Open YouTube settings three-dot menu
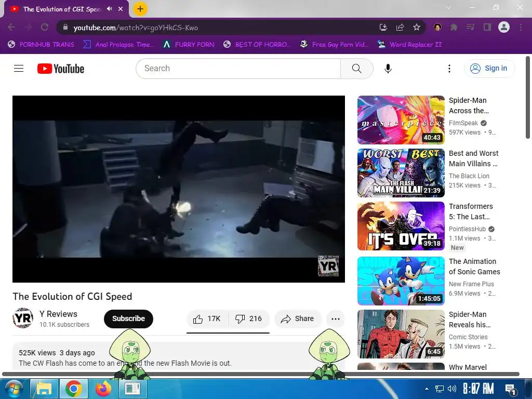532x399 pixels. pyautogui.click(x=449, y=69)
